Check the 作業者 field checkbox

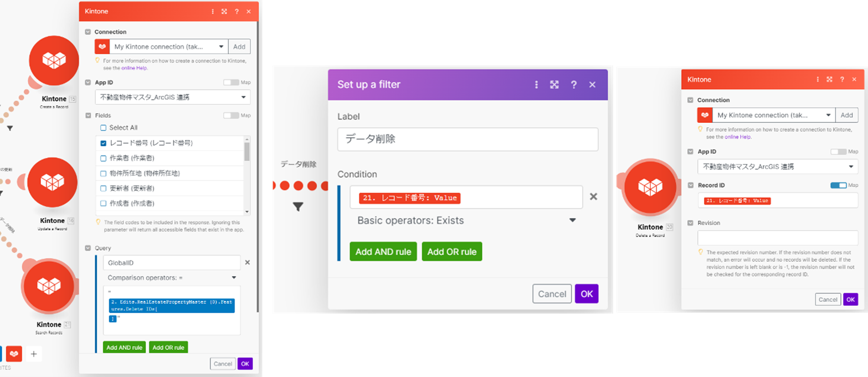coord(103,158)
